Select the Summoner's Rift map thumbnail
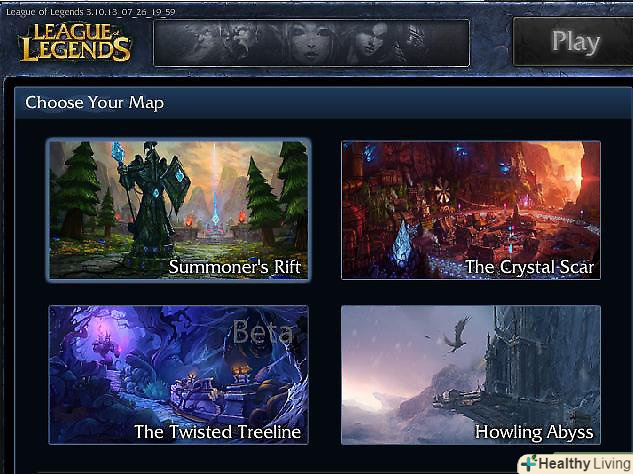 tap(179, 210)
